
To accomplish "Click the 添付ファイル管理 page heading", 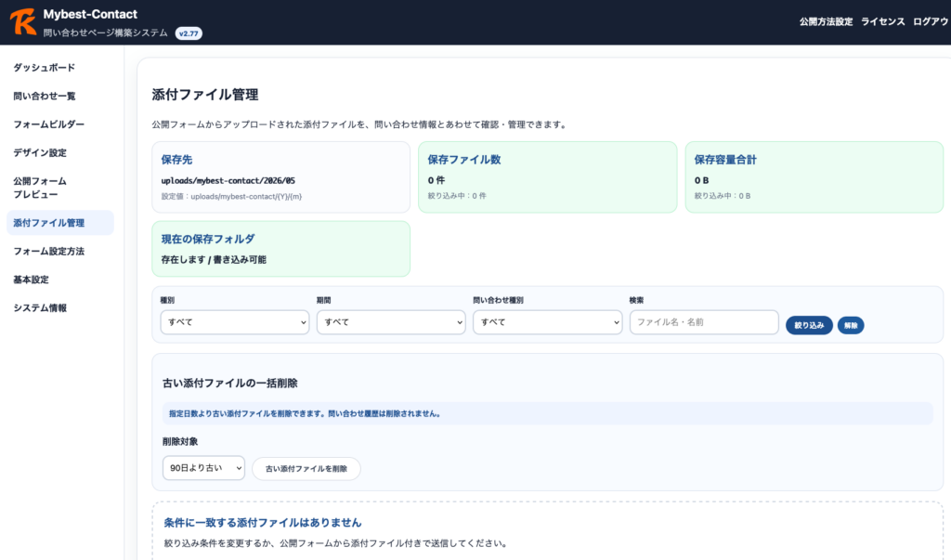I will pyautogui.click(x=205, y=95).
